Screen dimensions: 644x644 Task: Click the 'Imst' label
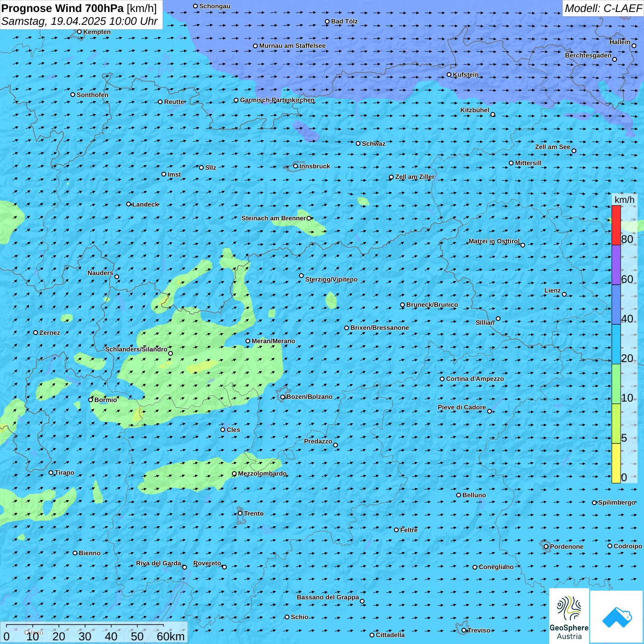174,174
